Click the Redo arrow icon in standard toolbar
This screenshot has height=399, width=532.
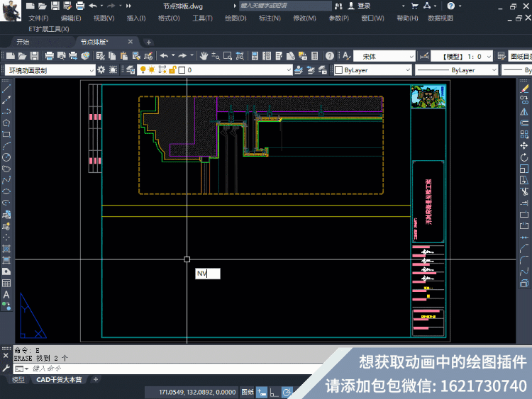(x=182, y=56)
